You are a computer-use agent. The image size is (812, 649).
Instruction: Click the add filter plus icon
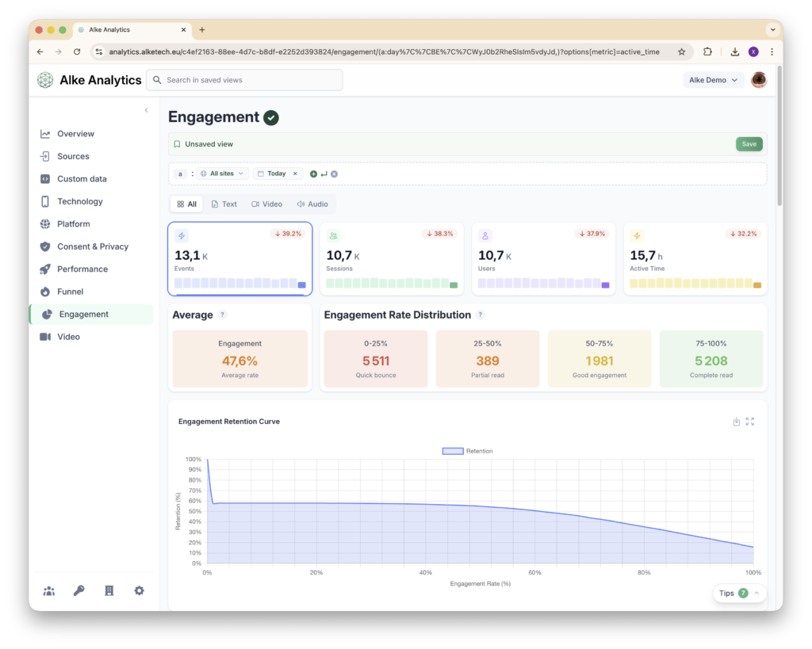tap(313, 174)
